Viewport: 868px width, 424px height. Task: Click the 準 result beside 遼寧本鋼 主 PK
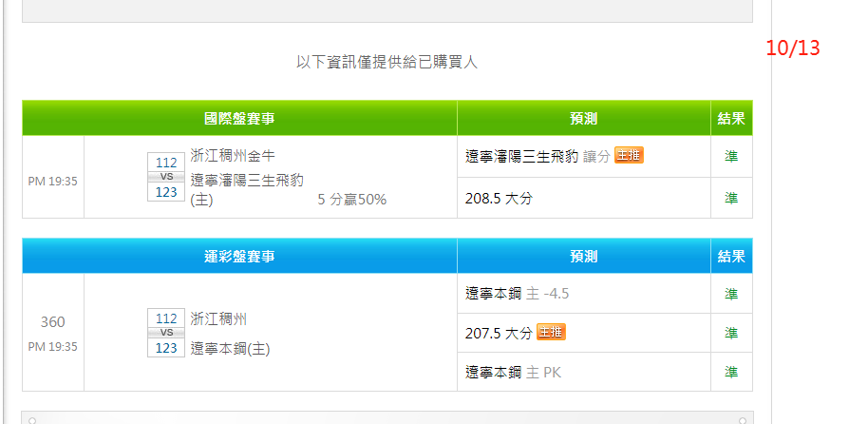click(731, 372)
